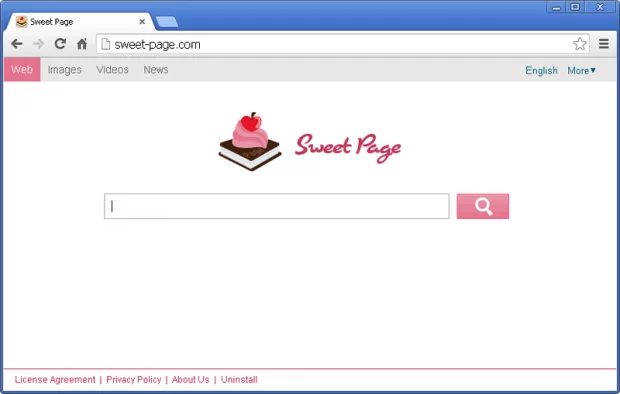This screenshot has height=394, width=620.
Task: Click the sweet-page.com address bar
Action: [342, 44]
